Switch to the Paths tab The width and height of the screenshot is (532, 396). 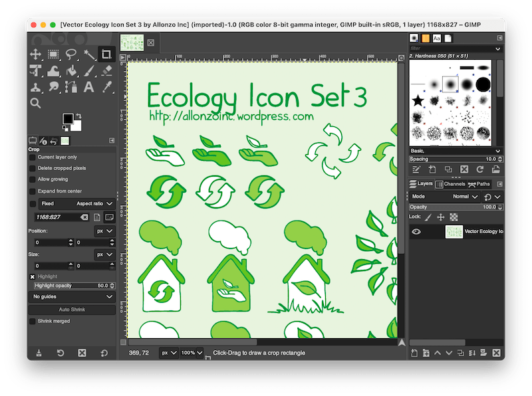pos(479,184)
